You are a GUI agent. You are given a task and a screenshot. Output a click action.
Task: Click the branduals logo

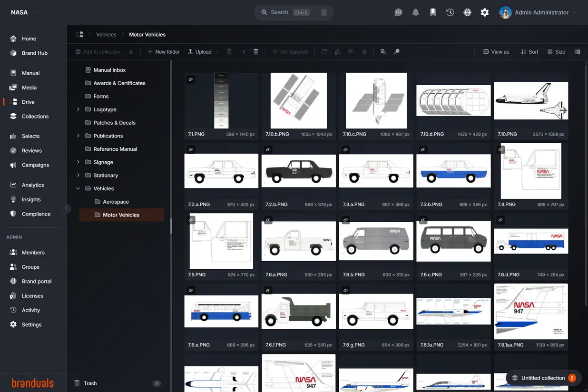33,383
